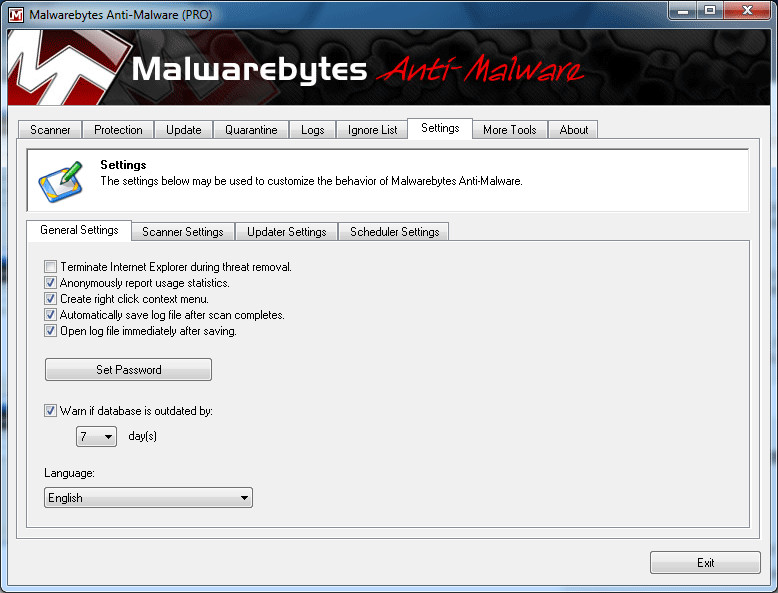Toggle Create right click context menu
Image resolution: width=778 pixels, height=593 pixels.
tap(50, 299)
